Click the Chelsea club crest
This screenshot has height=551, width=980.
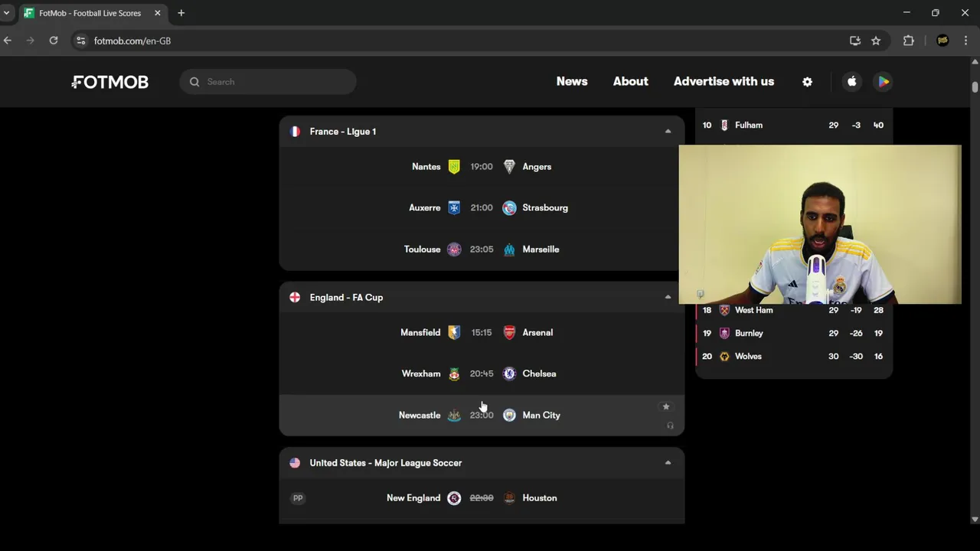(x=509, y=374)
